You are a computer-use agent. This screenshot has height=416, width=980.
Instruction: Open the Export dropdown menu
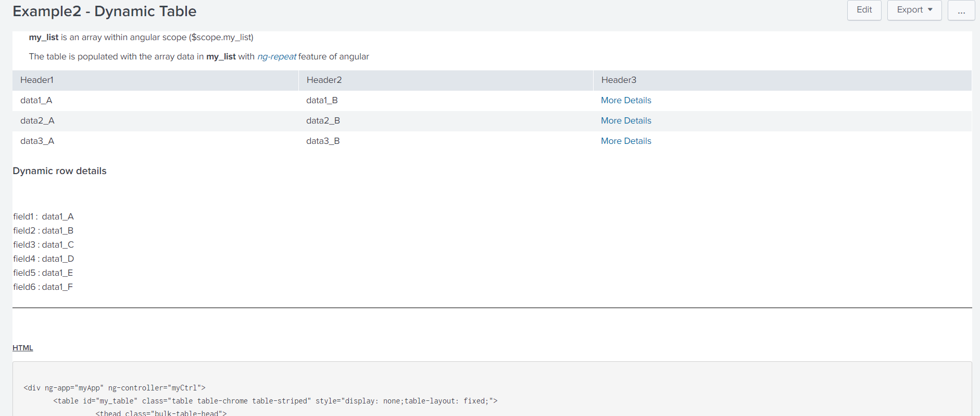coord(914,10)
